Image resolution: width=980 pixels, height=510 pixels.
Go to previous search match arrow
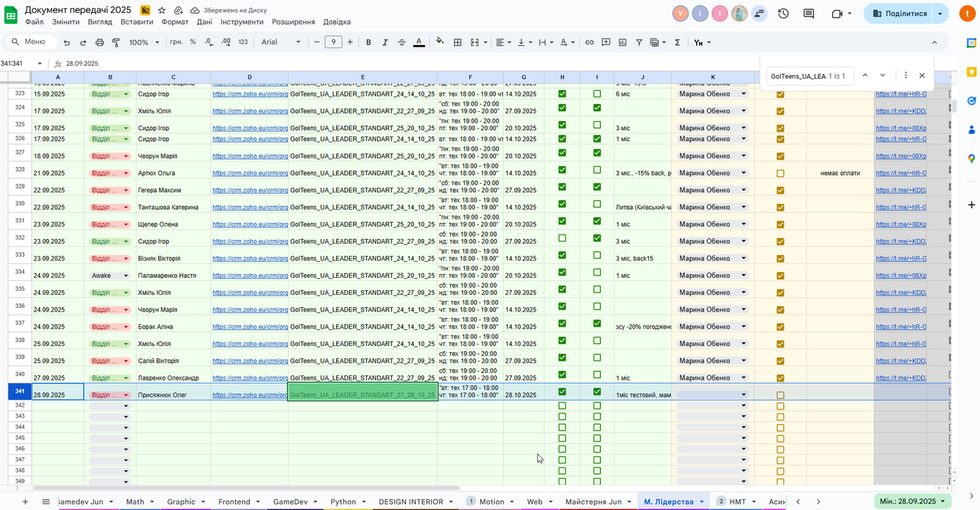(865, 76)
